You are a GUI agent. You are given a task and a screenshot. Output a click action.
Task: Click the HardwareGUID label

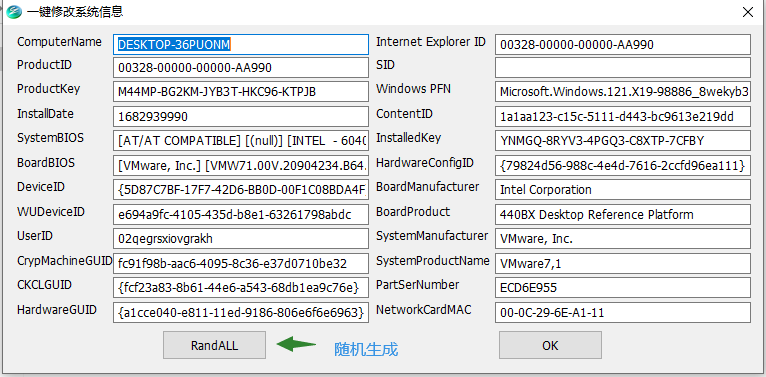[57, 310]
